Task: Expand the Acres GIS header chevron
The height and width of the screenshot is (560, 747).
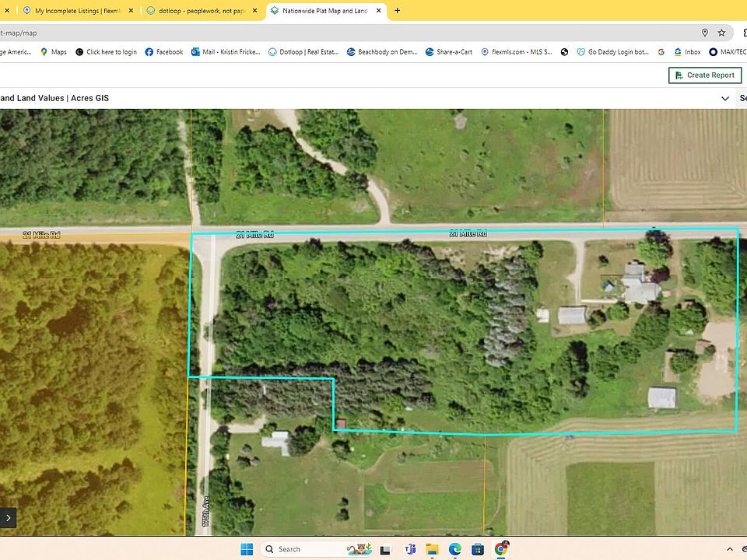Action: [724, 99]
